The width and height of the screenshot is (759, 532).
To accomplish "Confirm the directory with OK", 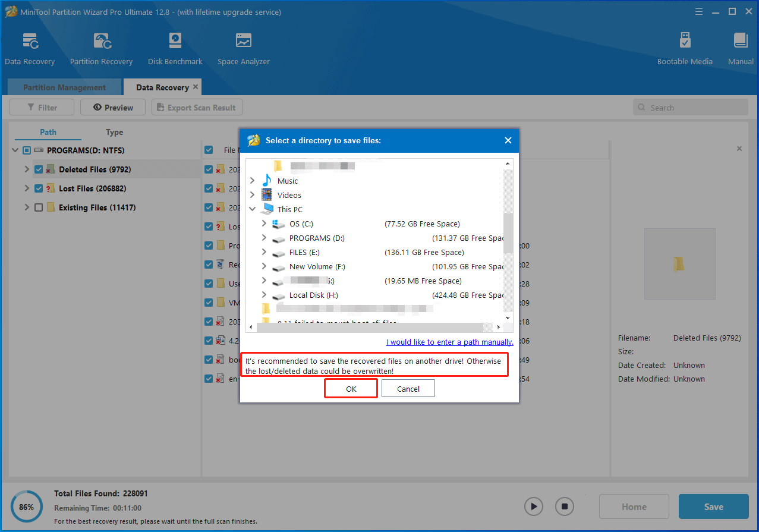I will (x=351, y=389).
